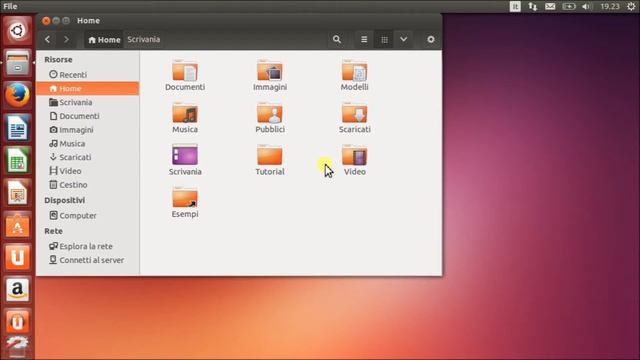Launch LibreOffice Writer from launcher
The image size is (640, 360).
[x=17, y=128]
